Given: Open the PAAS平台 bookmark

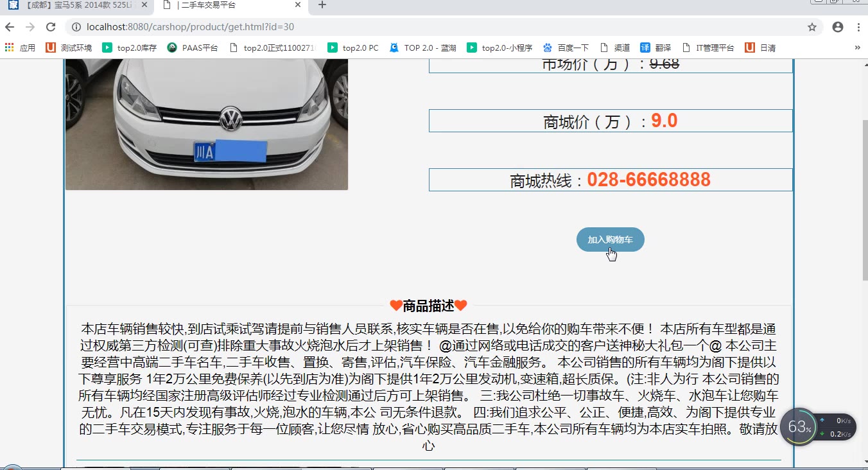Looking at the screenshot, I should [x=193, y=48].
